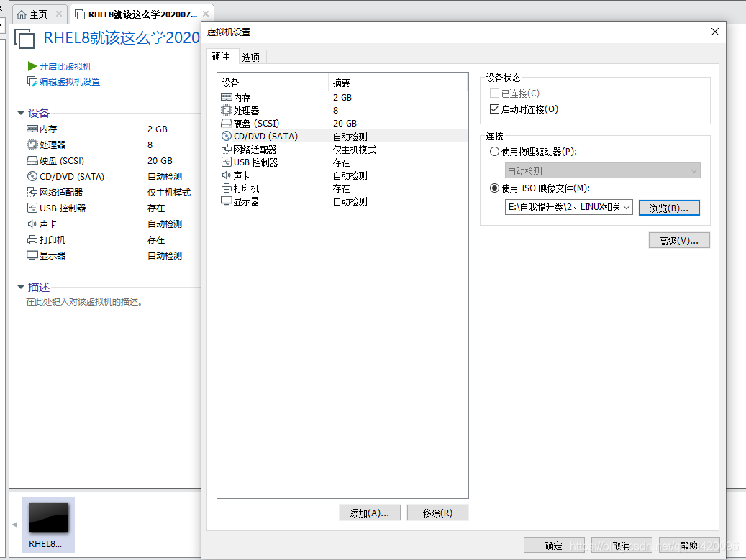The image size is (746, 560).
Task: Select 仅主机模式 summary in dialog list
Action: 355,150
